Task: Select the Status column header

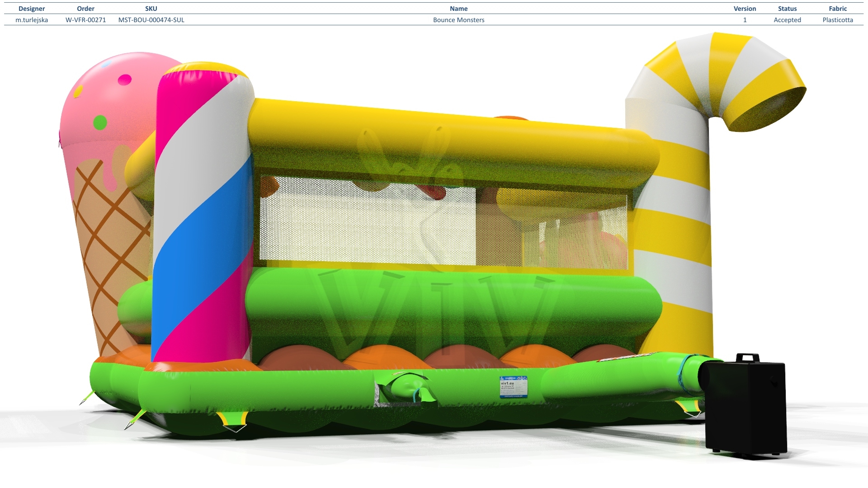Action: pos(787,9)
